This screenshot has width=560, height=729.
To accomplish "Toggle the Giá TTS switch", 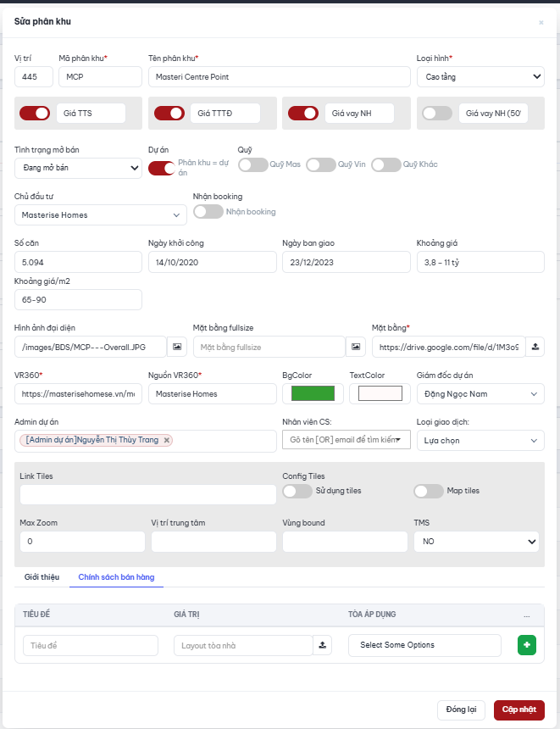I will pos(35,114).
